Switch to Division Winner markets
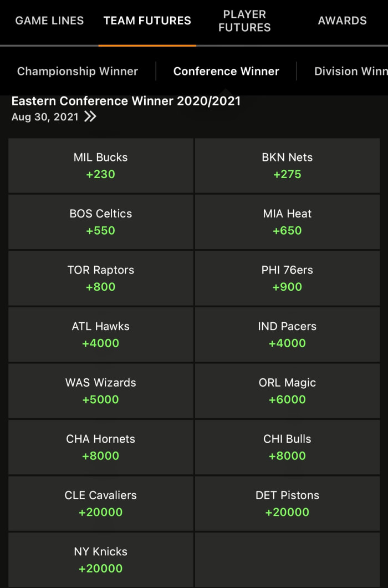Screen dimensions: 388x588 (x=350, y=72)
